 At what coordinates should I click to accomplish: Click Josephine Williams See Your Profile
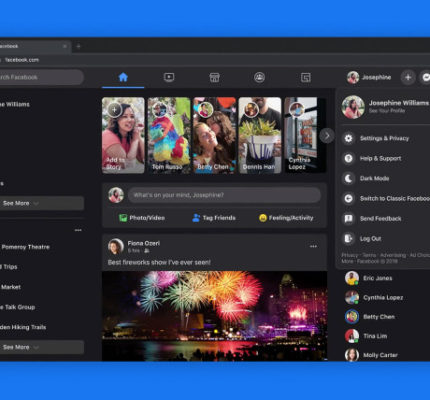[x=386, y=107]
